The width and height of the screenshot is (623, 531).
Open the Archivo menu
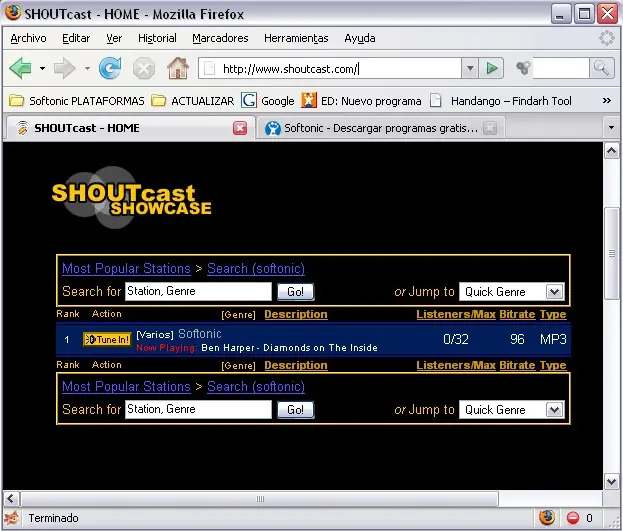click(28, 38)
